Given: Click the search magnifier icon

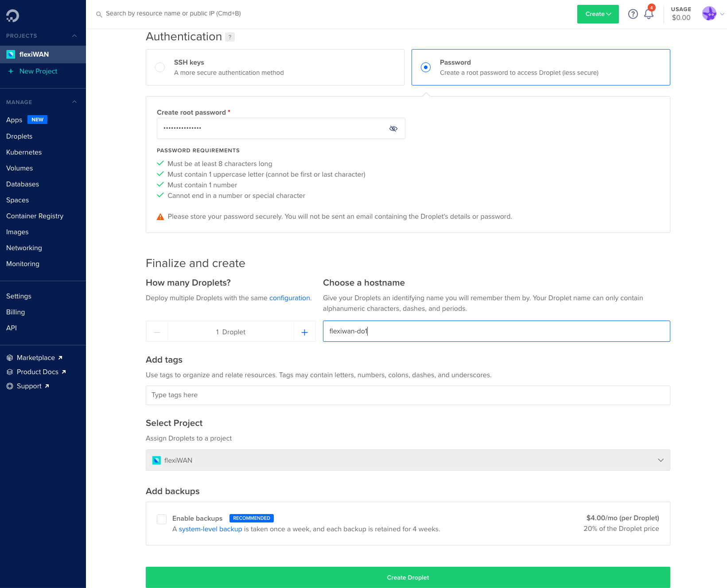Looking at the screenshot, I should point(99,14).
